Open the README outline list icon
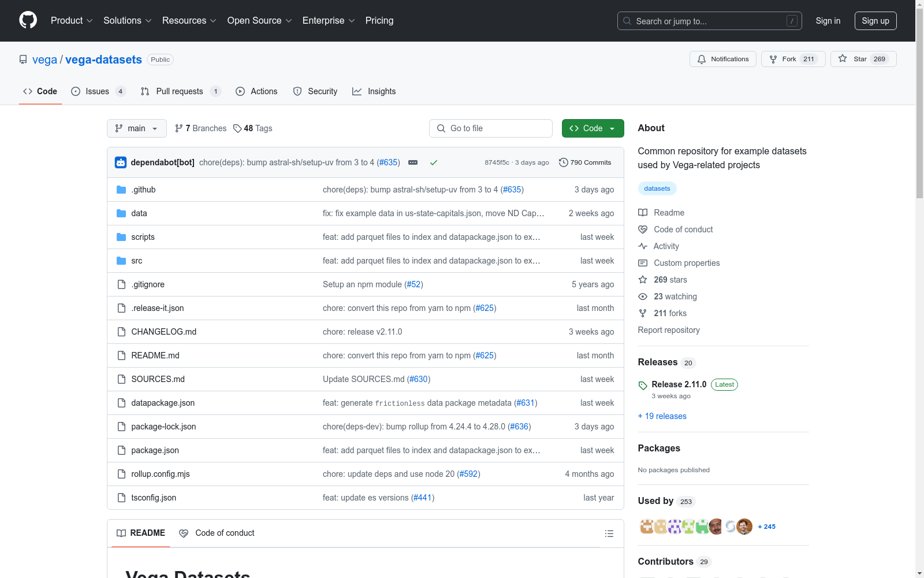The image size is (924, 578). (x=609, y=533)
